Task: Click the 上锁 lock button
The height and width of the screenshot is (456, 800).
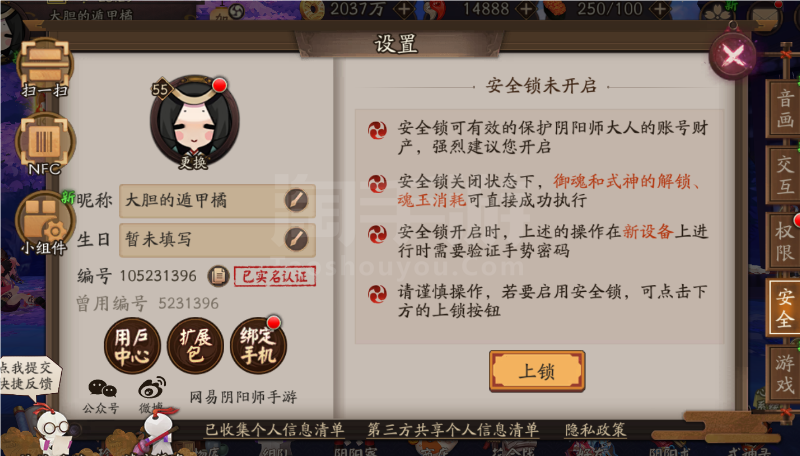Action: click(537, 371)
